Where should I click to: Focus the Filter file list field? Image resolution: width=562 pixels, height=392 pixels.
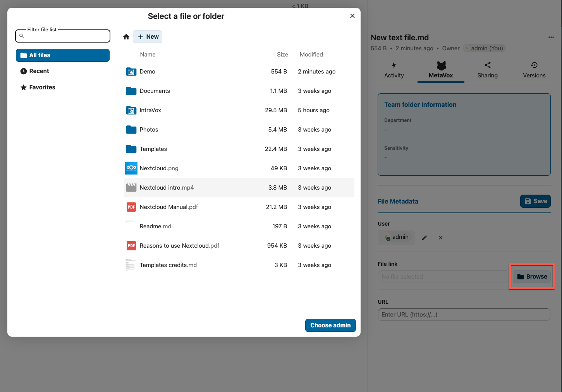pos(63,36)
